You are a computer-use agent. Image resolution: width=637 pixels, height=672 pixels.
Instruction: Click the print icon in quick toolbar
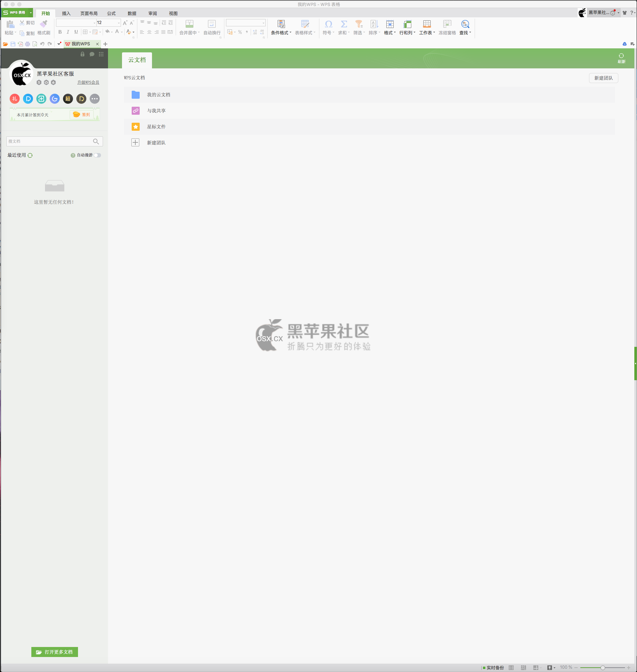[28, 44]
